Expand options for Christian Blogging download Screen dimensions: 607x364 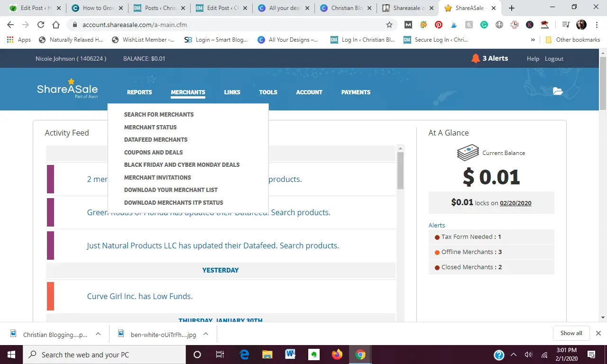(x=98, y=334)
